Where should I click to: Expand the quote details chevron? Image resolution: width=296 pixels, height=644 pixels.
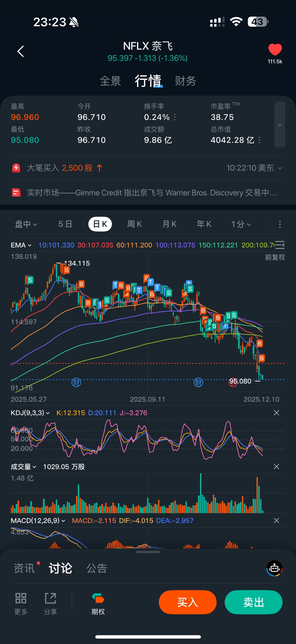click(280, 124)
